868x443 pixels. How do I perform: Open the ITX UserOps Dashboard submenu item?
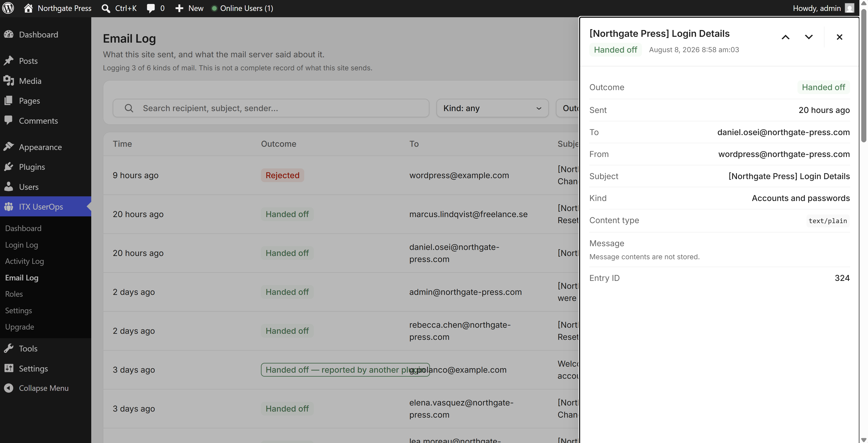click(23, 228)
